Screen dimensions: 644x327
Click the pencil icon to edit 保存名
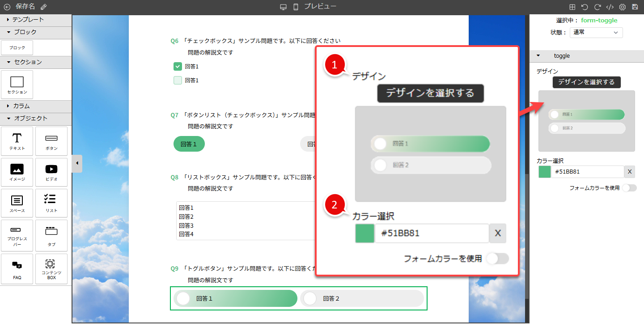point(43,7)
